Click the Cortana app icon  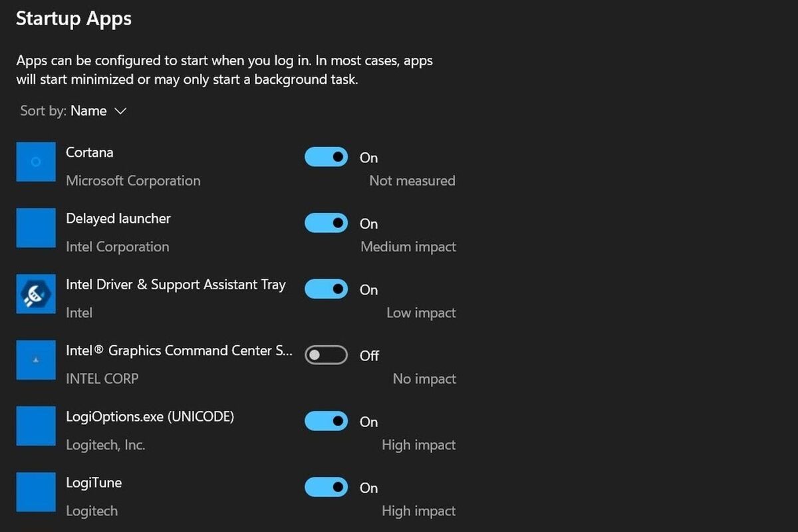tap(36, 162)
